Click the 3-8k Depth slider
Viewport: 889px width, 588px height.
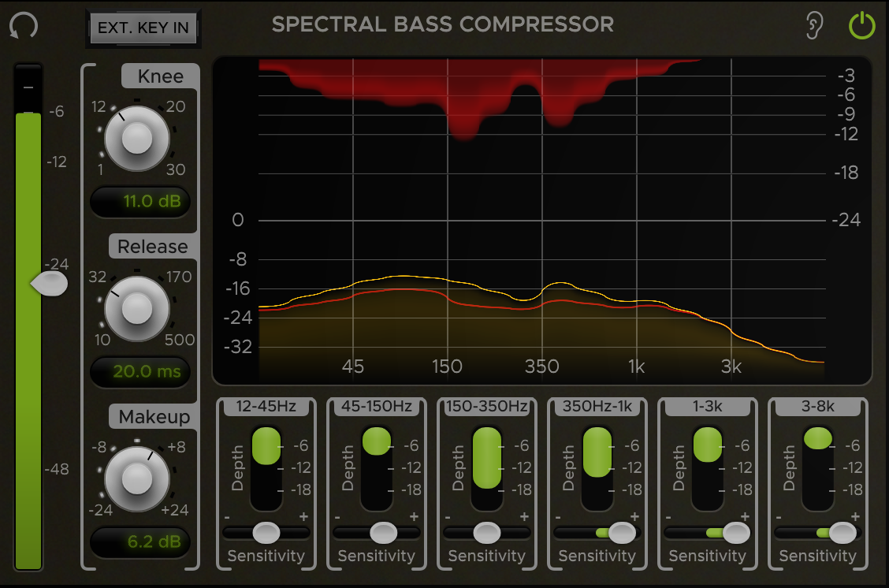point(817,467)
